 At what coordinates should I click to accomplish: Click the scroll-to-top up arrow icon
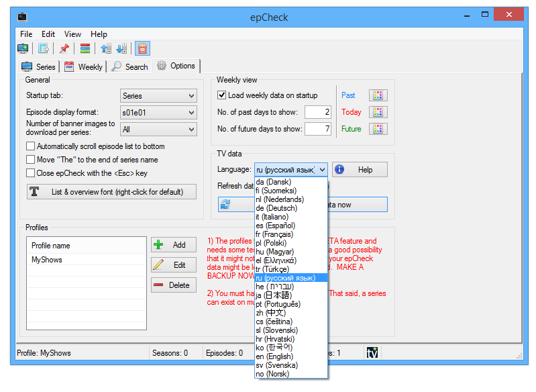[105, 48]
